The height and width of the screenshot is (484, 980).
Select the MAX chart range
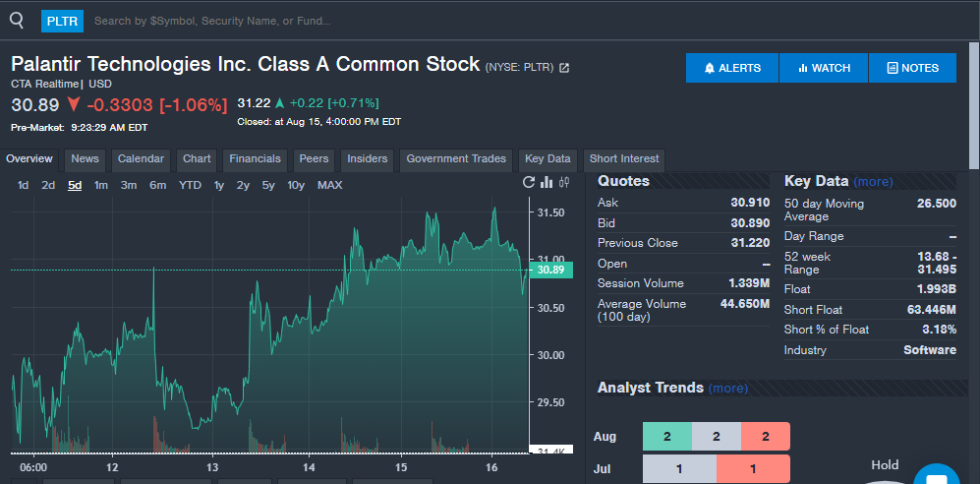coord(330,185)
